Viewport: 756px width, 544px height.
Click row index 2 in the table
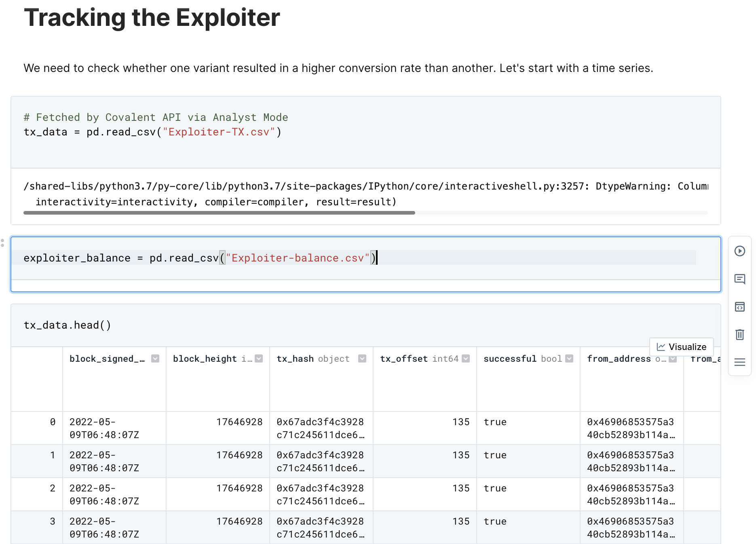[x=53, y=488]
